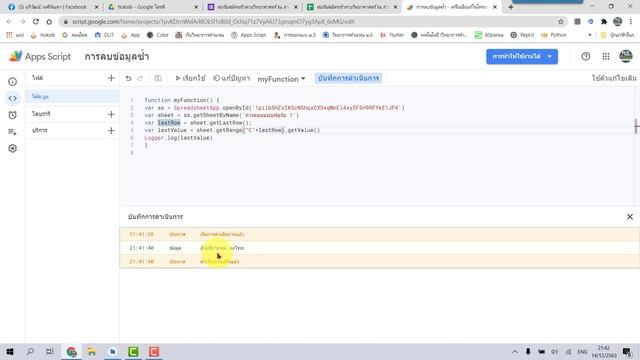The height and width of the screenshot is (360, 640).
Task: Click the link at the toolbar's right end
Action: [614, 78]
